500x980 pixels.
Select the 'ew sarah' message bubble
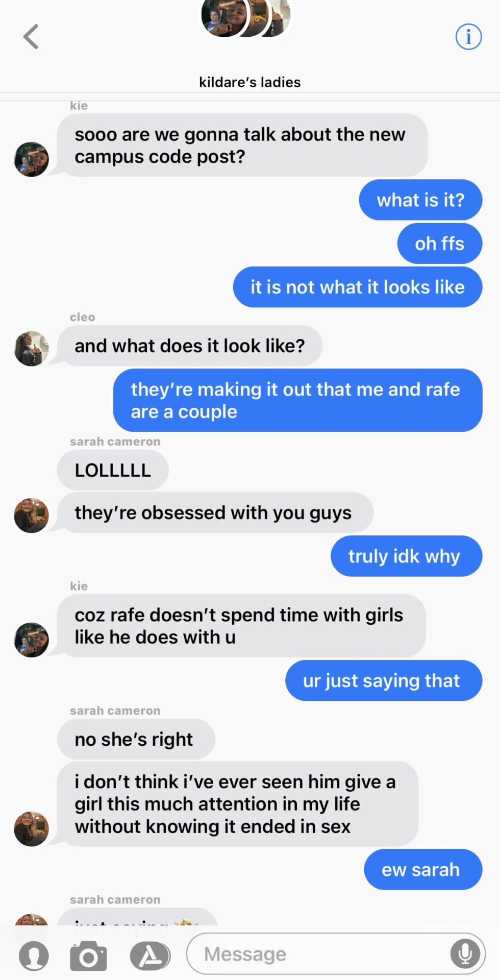423,869
